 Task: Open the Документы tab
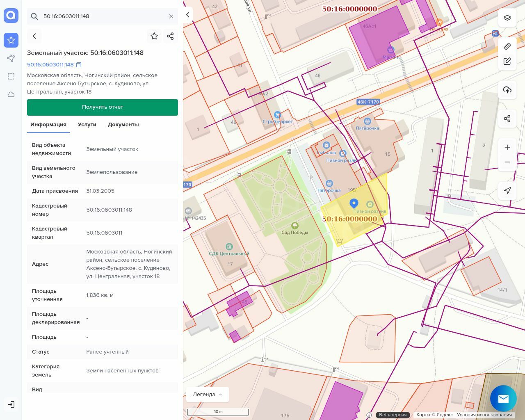123,125
